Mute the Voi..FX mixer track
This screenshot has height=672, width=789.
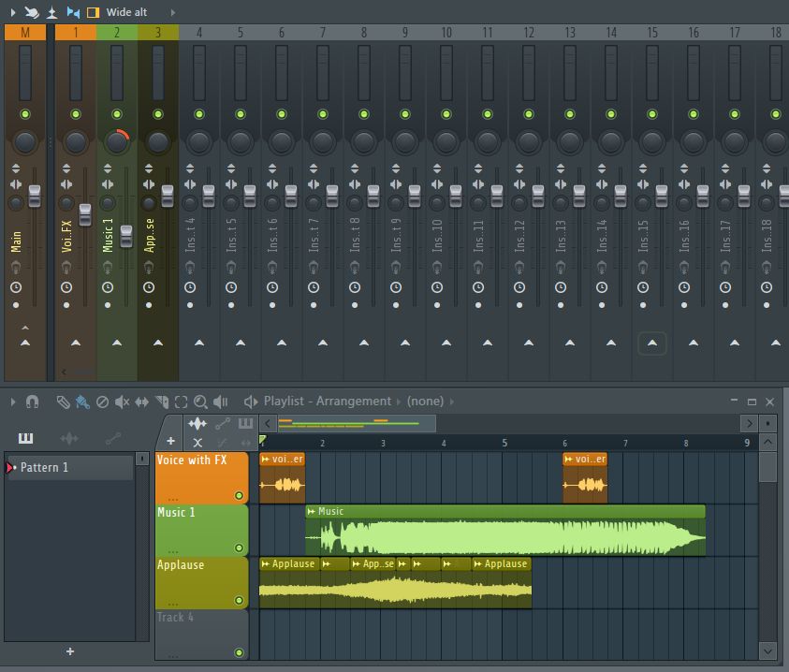coord(76,114)
